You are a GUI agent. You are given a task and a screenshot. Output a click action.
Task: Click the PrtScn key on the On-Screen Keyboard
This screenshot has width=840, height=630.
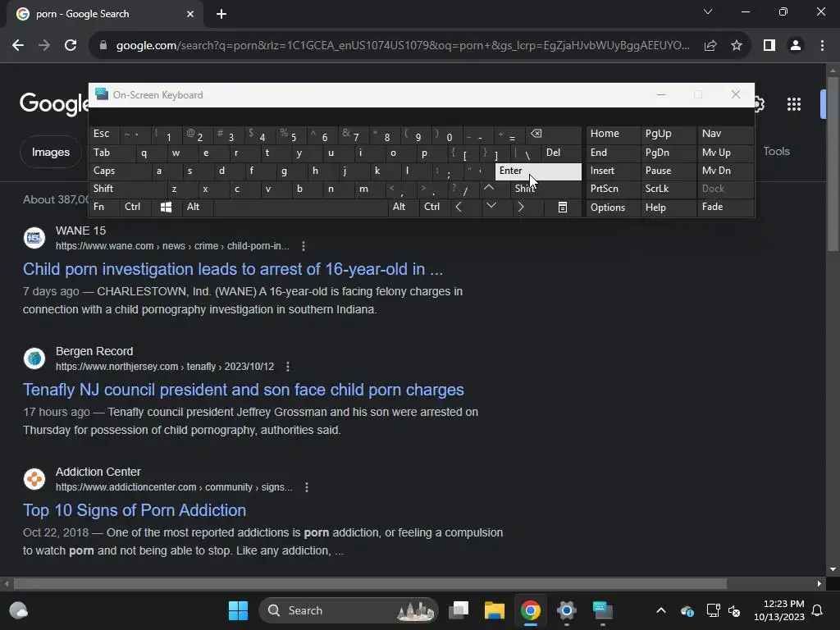[613, 189]
